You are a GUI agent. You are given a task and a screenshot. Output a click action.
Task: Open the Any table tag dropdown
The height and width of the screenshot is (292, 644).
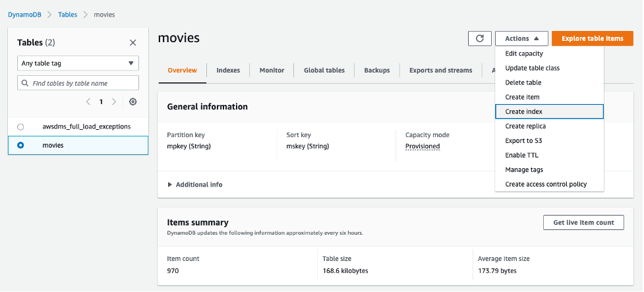78,64
